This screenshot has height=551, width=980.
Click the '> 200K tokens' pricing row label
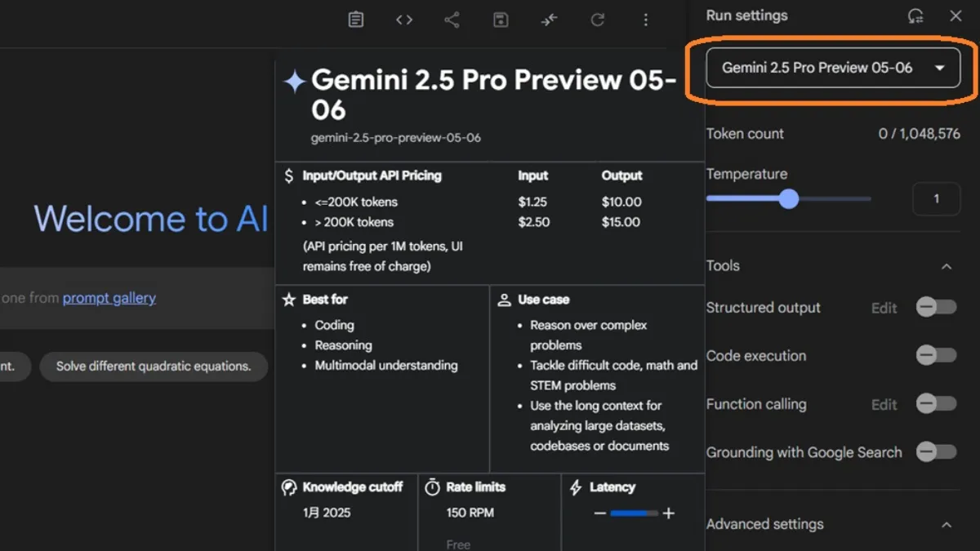pos(354,222)
